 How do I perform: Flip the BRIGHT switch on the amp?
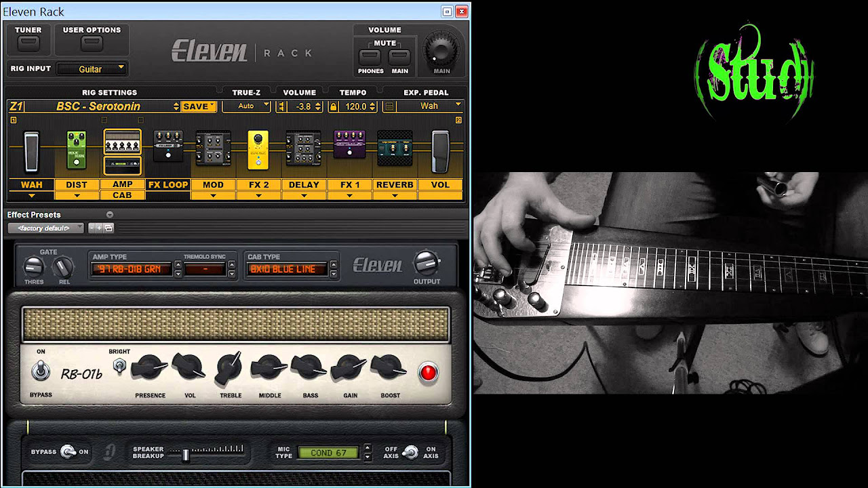119,367
